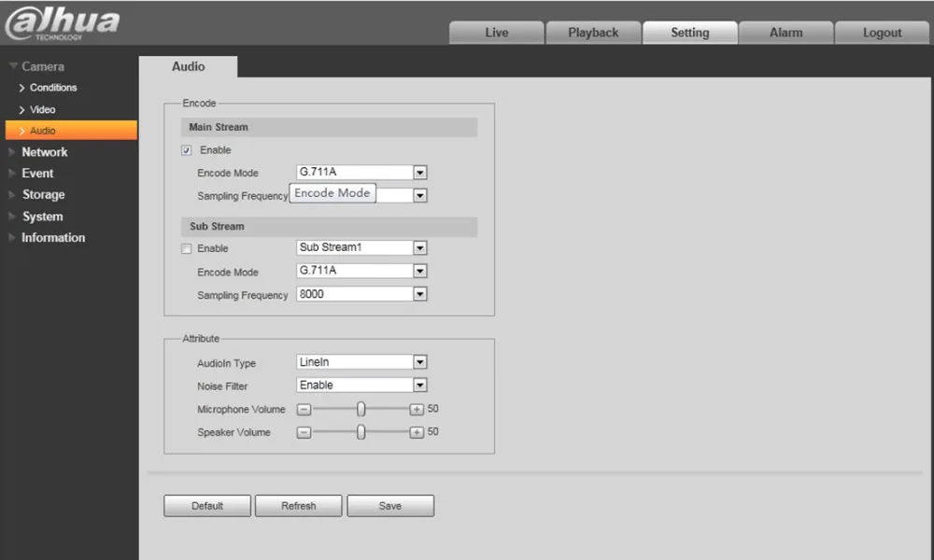Viewport: 934px width, 560px height.
Task: Select the Audio page tab
Action: tap(189, 66)
